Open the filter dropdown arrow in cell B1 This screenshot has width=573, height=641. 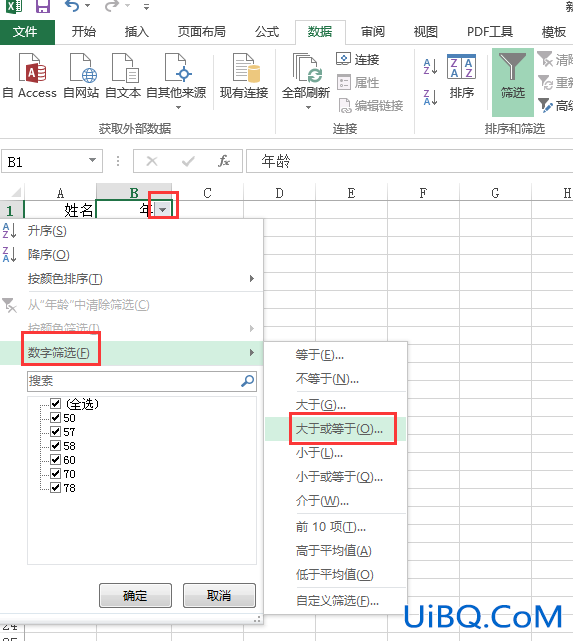click(163, 210)
